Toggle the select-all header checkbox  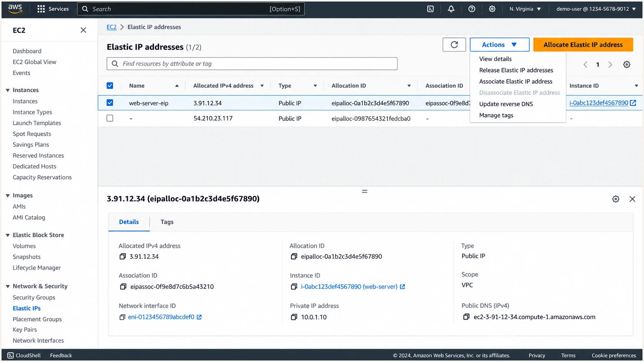[x=110, y=85]
